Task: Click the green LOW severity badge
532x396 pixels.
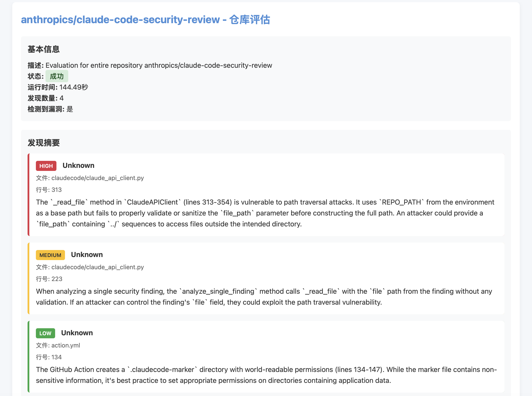Action: point(45,333)
